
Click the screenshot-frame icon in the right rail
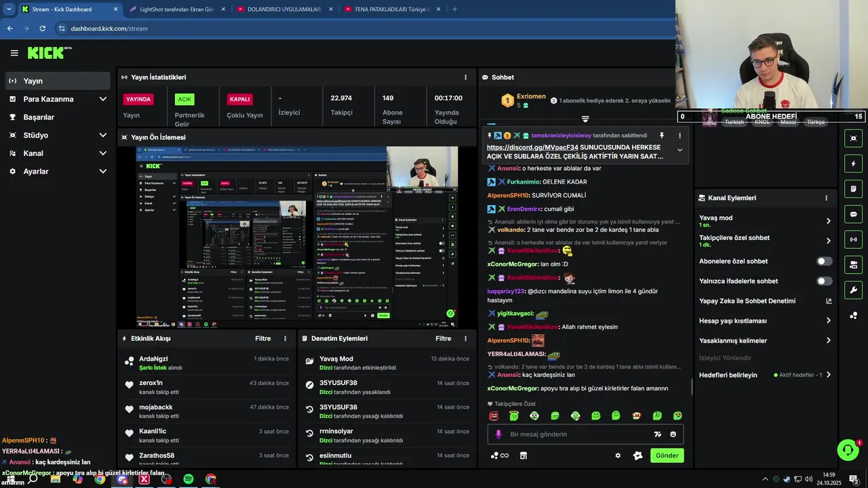(x=853, y=138)
